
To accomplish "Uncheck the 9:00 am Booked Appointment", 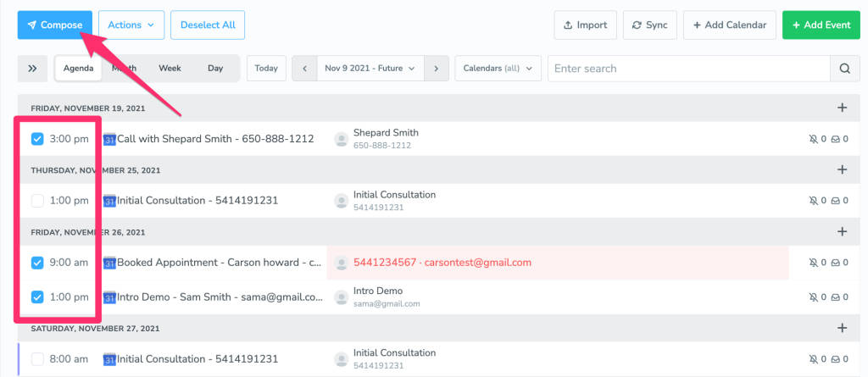I will 37,263.
